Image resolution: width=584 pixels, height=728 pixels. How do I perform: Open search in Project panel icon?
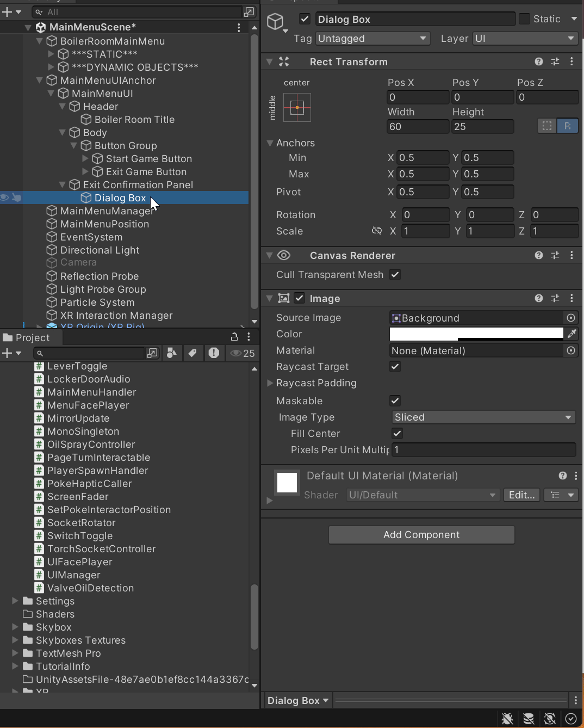click(153, 353)
